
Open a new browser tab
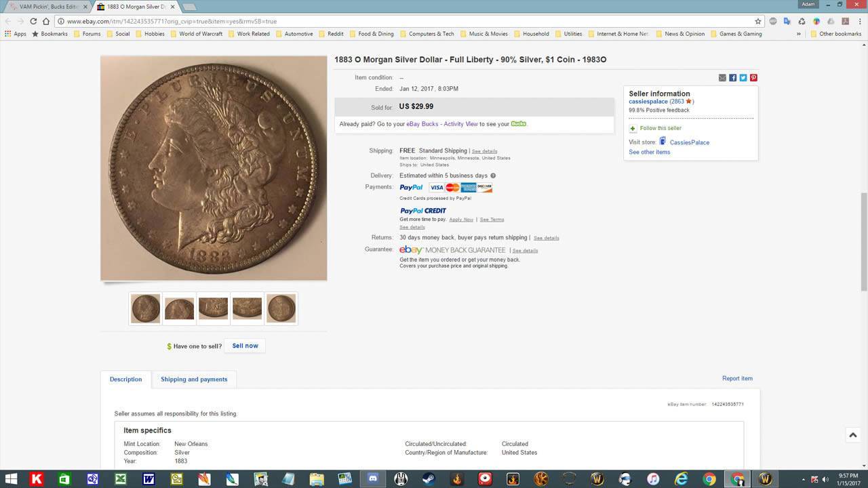click(x=189, y=7)
